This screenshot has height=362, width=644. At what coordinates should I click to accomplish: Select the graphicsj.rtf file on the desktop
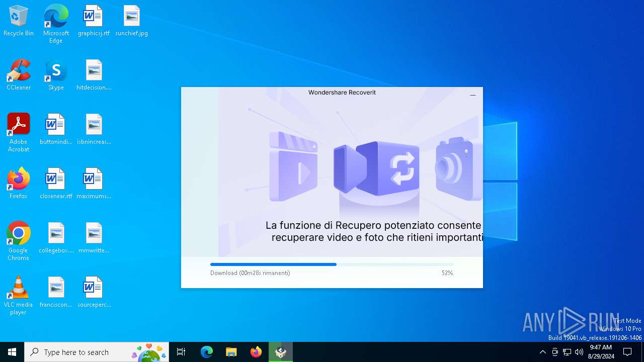coord(94,21)
